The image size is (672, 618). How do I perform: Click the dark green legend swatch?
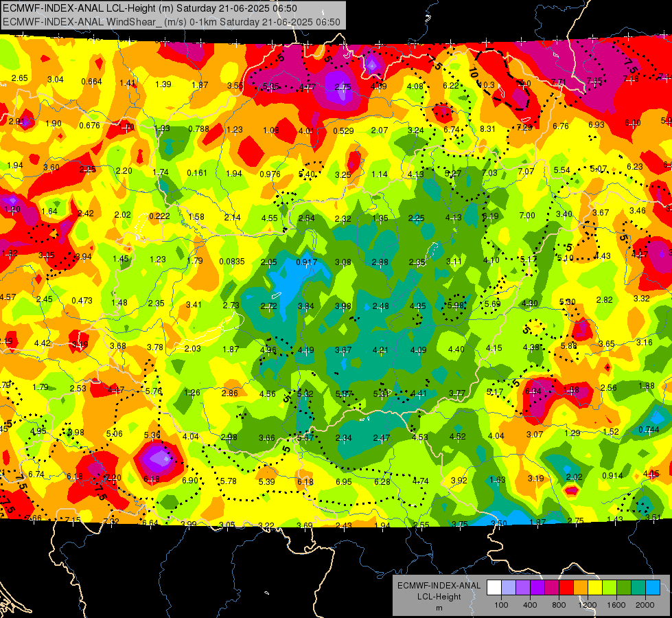624,587
